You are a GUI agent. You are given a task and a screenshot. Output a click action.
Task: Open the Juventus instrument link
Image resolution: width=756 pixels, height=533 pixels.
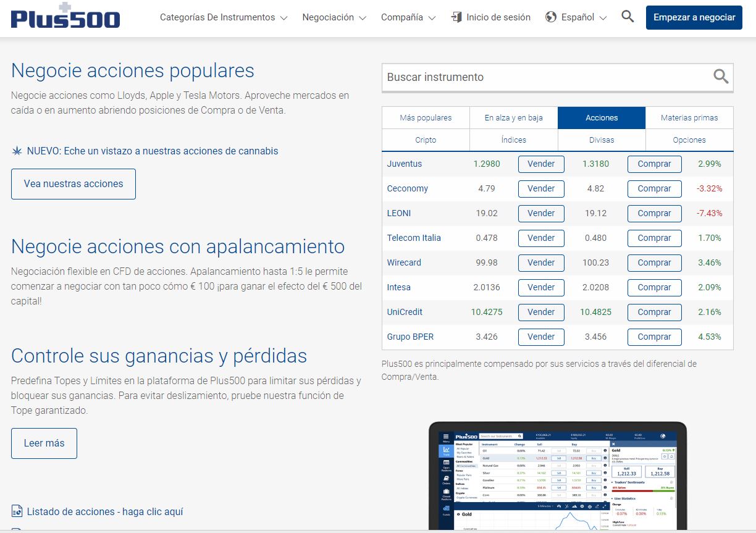[405, 164]
